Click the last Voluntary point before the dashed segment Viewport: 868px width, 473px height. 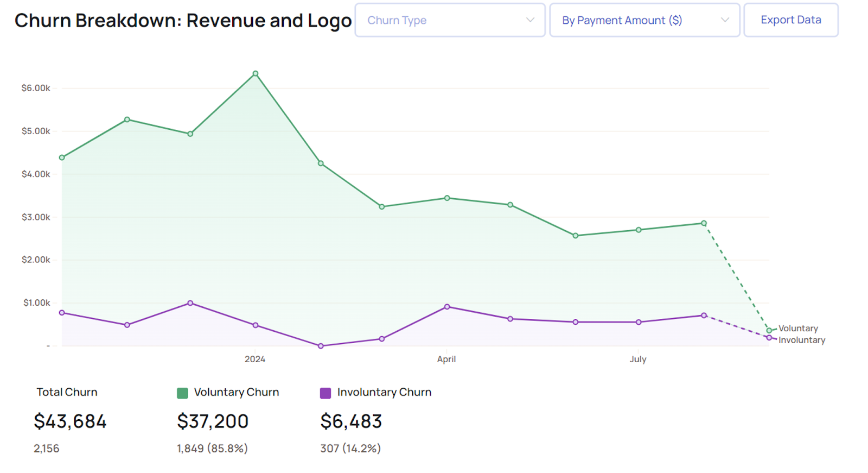704,223
